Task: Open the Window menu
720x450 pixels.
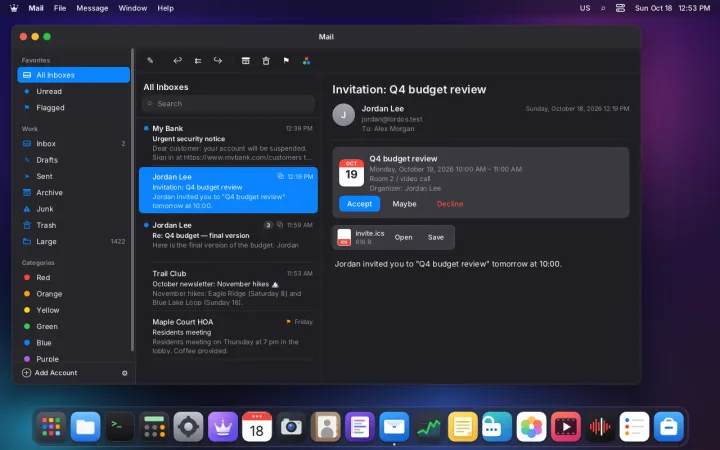Action: pyautogui.click(x=133, y=8)
